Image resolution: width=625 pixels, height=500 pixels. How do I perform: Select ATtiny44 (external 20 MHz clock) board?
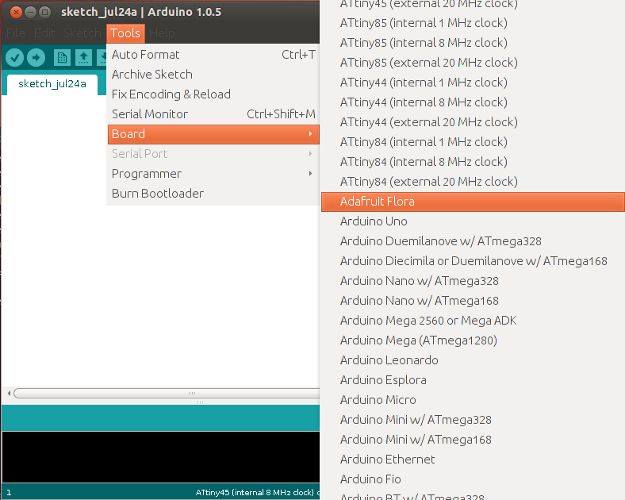coord(473,122)
